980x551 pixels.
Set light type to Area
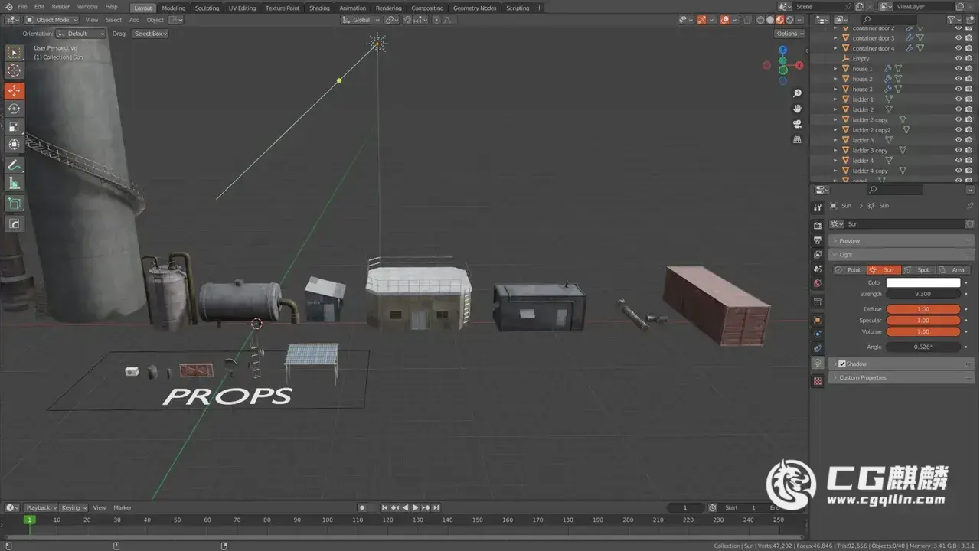(x=953, y=269)
